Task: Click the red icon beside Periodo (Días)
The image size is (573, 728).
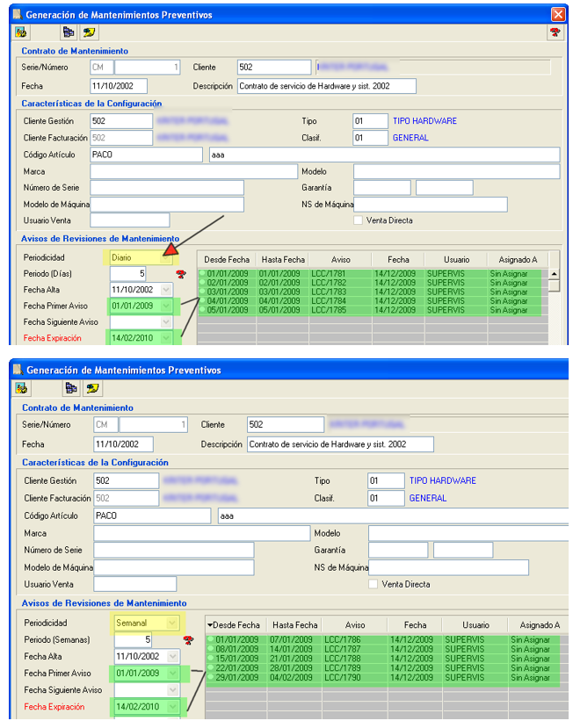Action: 181,274
